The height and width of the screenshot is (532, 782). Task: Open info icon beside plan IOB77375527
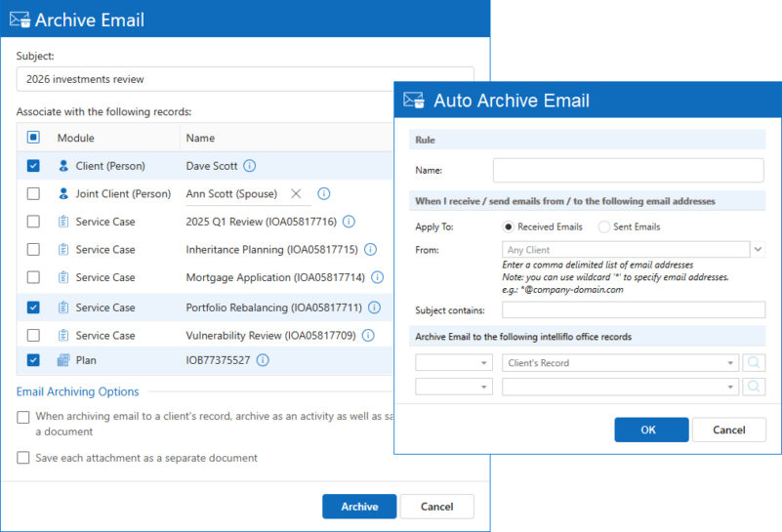tap(263, 360)
